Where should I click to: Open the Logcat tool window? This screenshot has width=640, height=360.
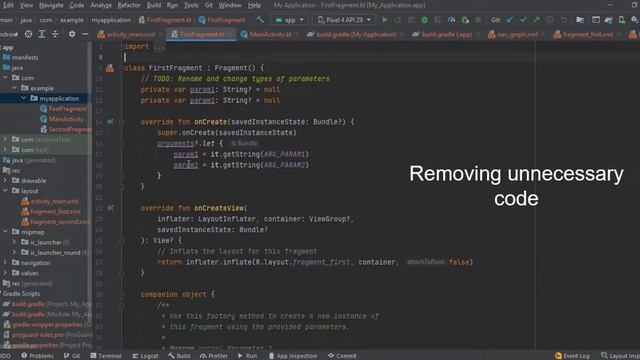coord(145,356)
